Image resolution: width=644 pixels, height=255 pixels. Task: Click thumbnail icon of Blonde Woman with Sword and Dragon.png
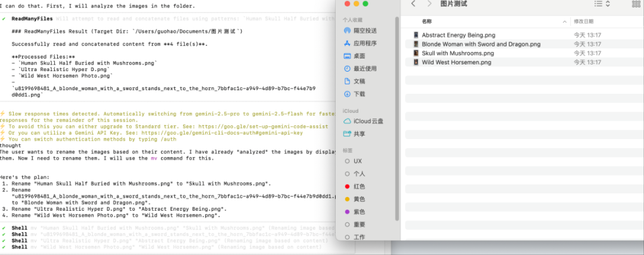click(416, 44)
